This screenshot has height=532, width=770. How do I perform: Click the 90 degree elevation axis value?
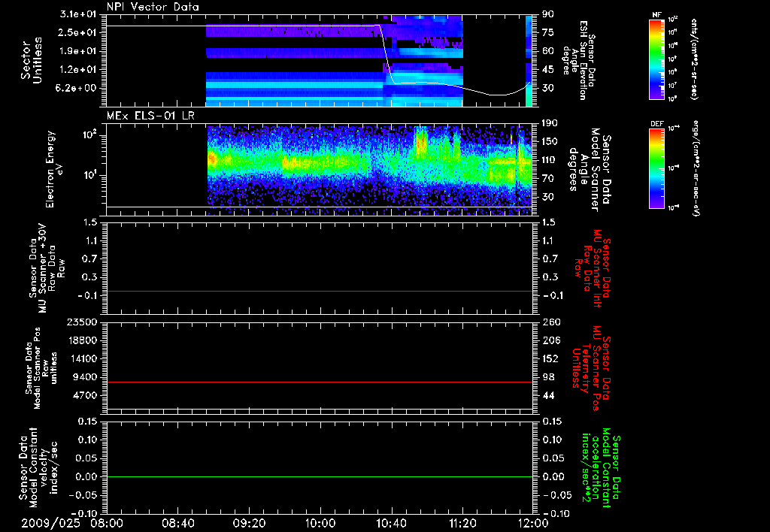click(x=548, y=14)
